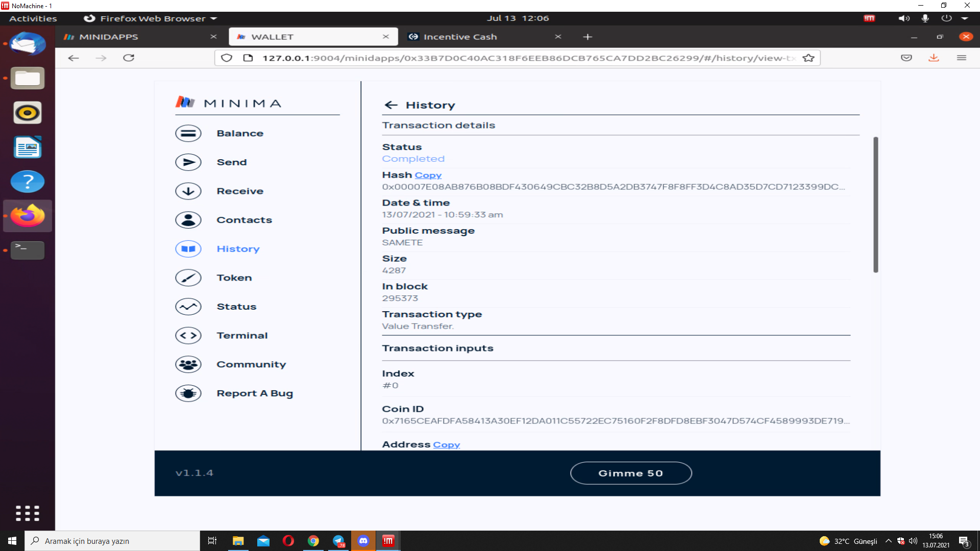Go back using the History arrow
Viewport: 980px width, 551px height.
[x=391, y=105]
